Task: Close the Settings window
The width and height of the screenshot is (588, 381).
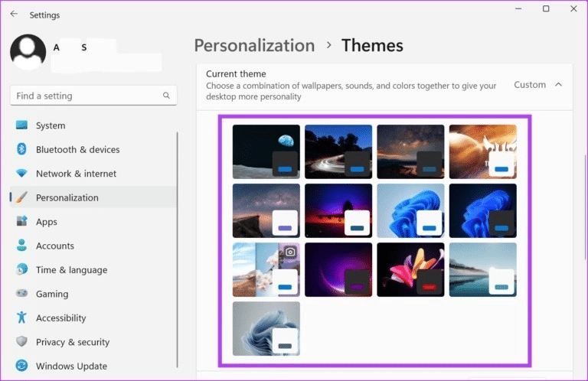Action: (573, 8)
